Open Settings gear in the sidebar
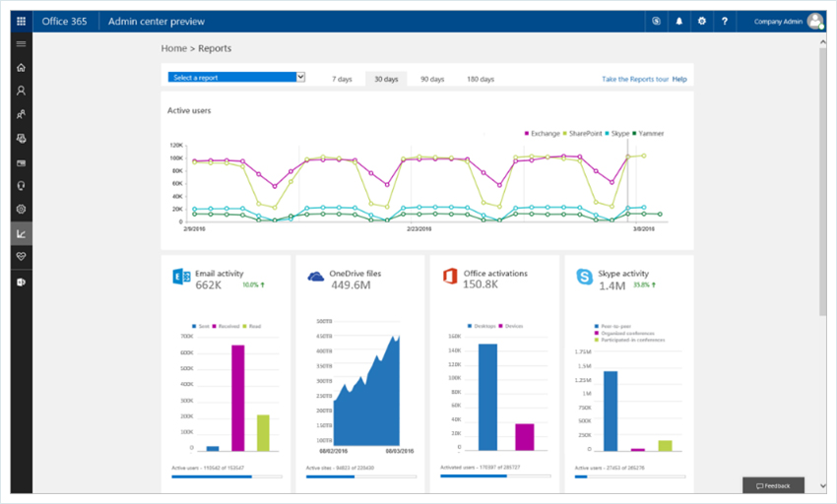Viewport: 837px width, 504px height. (21, 210)
